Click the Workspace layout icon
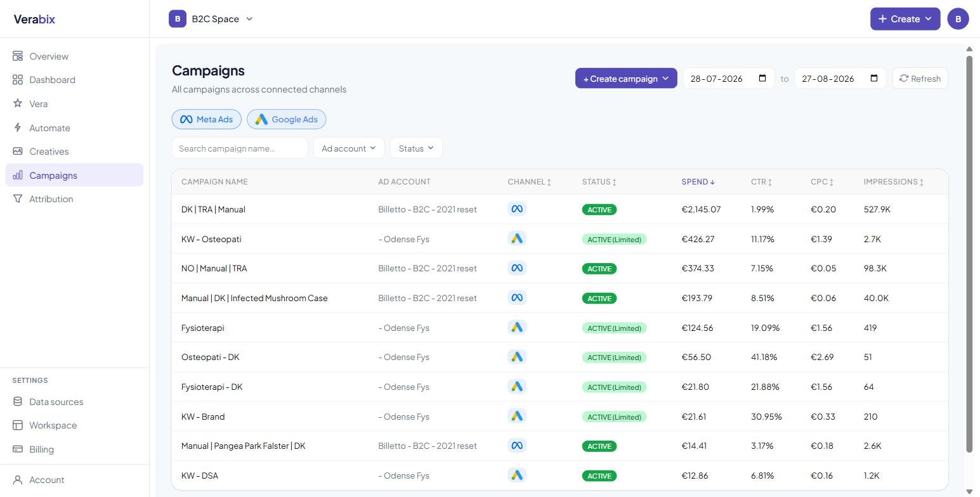The width and height of the screenshot is (980, 497). (18, 425)
